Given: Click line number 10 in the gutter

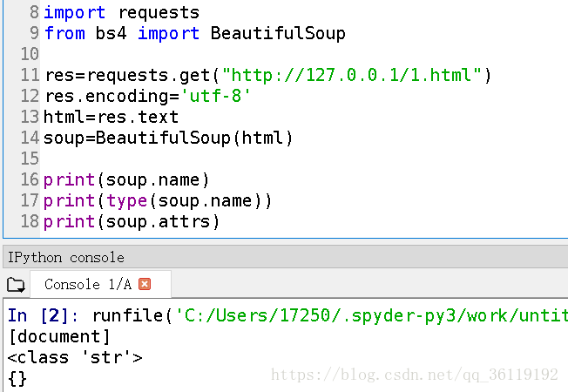Looking at the screenshot, I should [30, 54].
